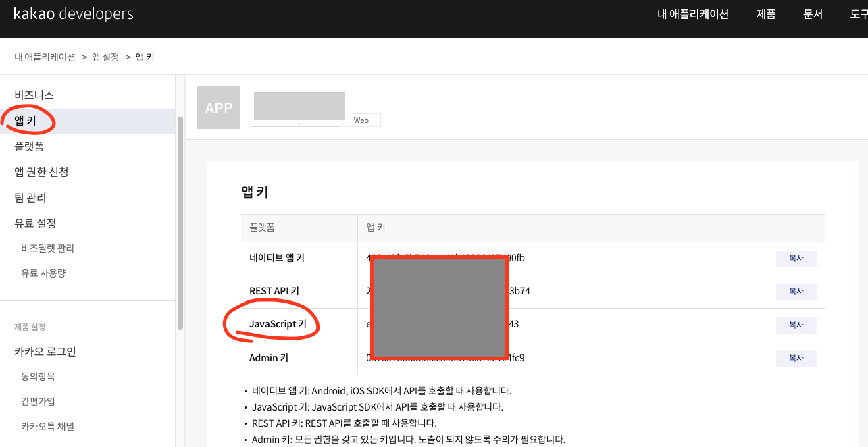Image resolution: width=868 pixels, height=447 pixels.
Task: Open 카카오 로그인 sidebar item
Action: [45, 352]
